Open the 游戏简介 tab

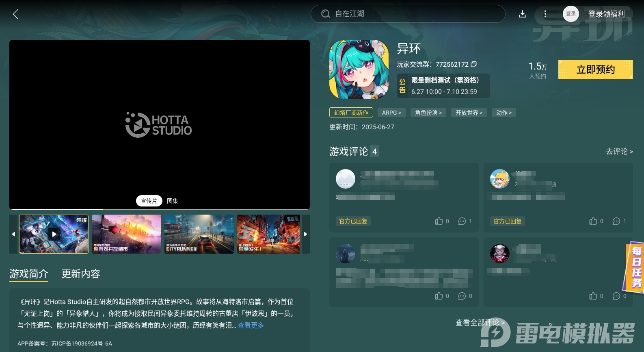click(29, 274)
